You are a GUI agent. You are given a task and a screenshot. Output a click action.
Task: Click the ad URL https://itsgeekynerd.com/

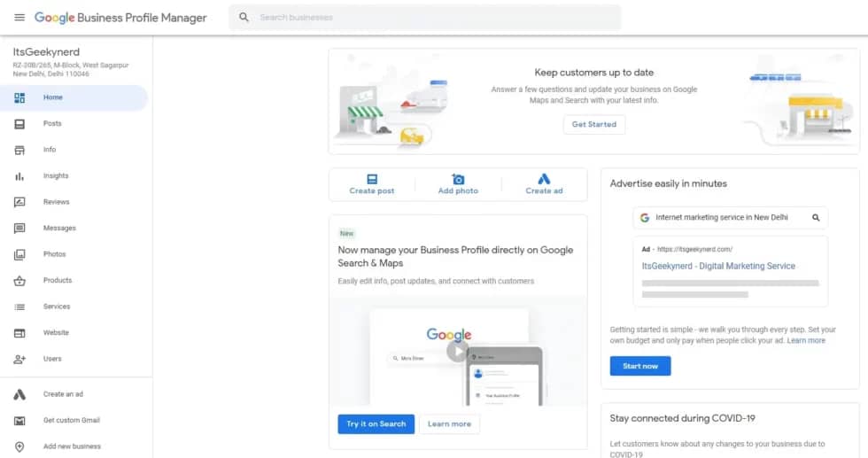694,250
